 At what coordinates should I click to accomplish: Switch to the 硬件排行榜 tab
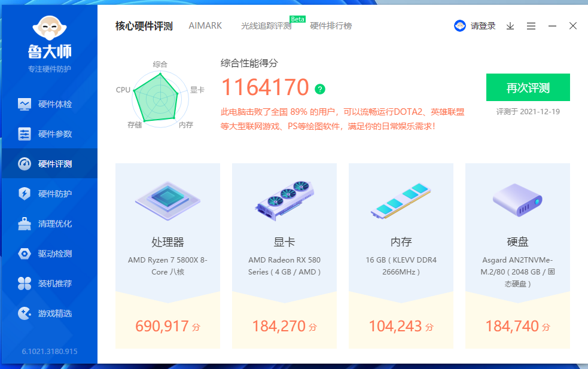330,26
